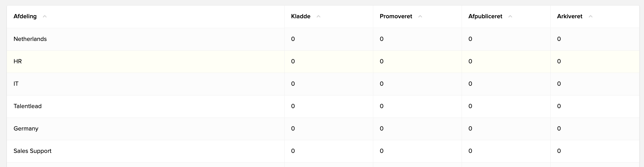Click the Arkiveret count for Germany
This screenshot has height=167, width=644.
click(x=559, y=129)
